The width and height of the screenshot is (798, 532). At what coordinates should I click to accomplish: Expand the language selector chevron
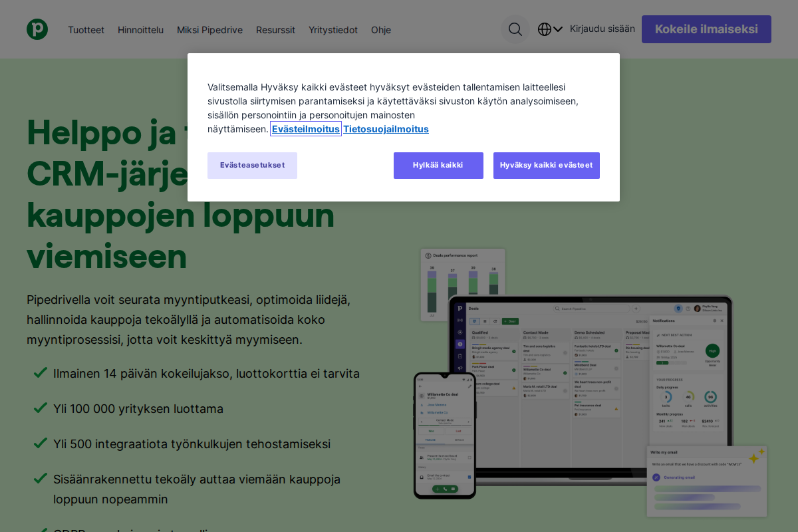pos(558,29)
